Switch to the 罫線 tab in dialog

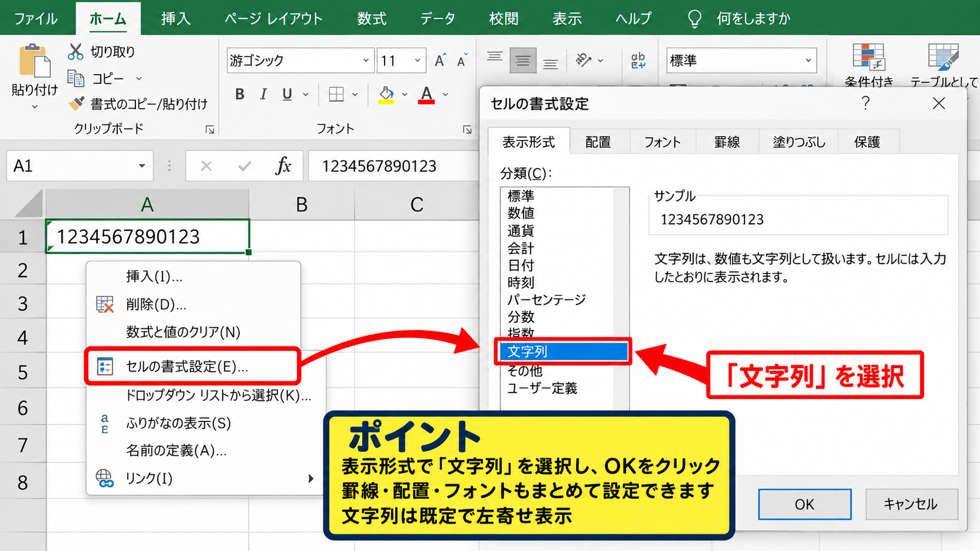(727, 142)
